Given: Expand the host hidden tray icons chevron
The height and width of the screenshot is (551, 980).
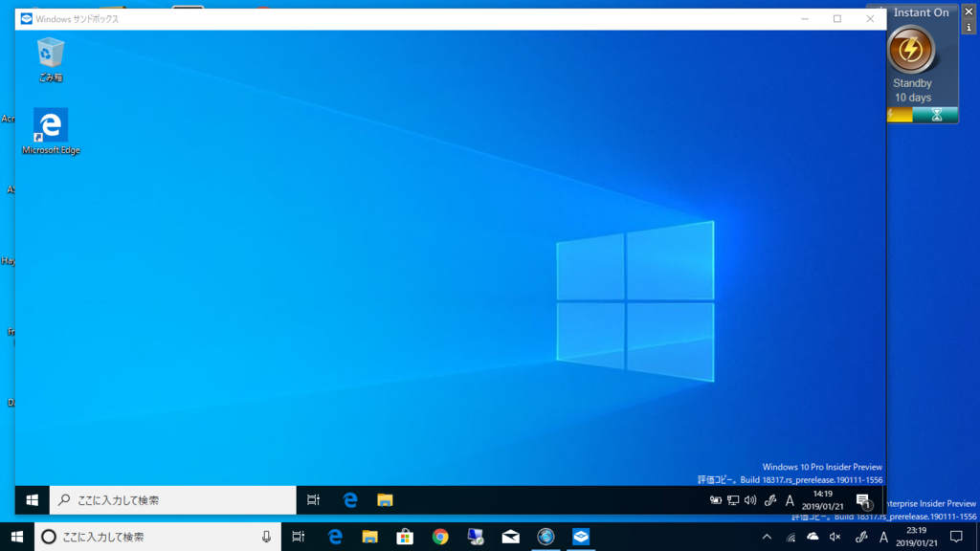Looking at the screenshot, I should 767,537.
